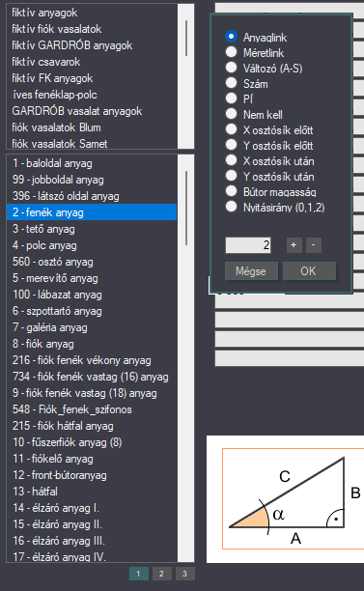Viewport: 364px width, 591px height.
Task: Select '8 - fiók anyag' row
Action: click(x=92, y=344)
